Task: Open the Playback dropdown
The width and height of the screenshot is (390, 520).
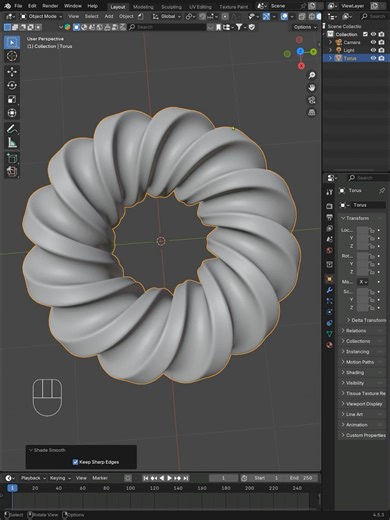Action: tap(33, 478)
